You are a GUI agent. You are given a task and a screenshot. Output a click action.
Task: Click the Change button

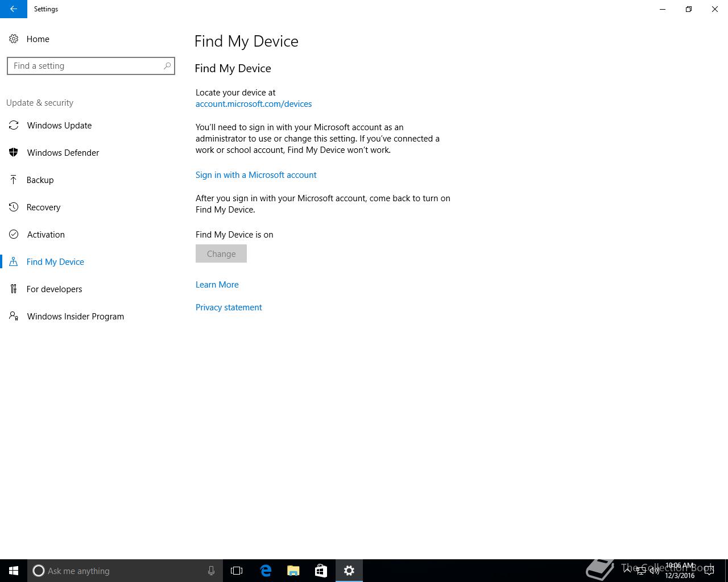[x=221, y=253]
